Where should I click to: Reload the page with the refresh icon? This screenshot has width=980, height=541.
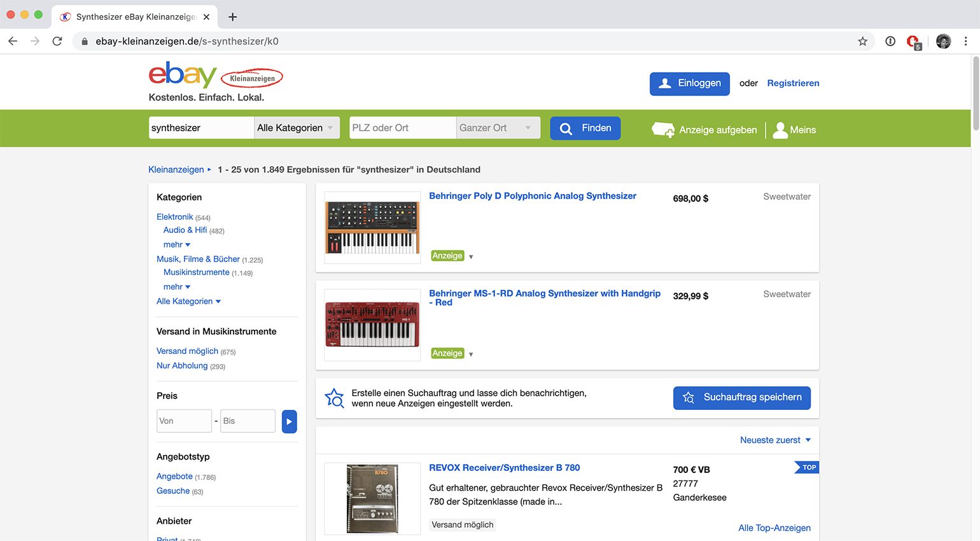point(57,41)
